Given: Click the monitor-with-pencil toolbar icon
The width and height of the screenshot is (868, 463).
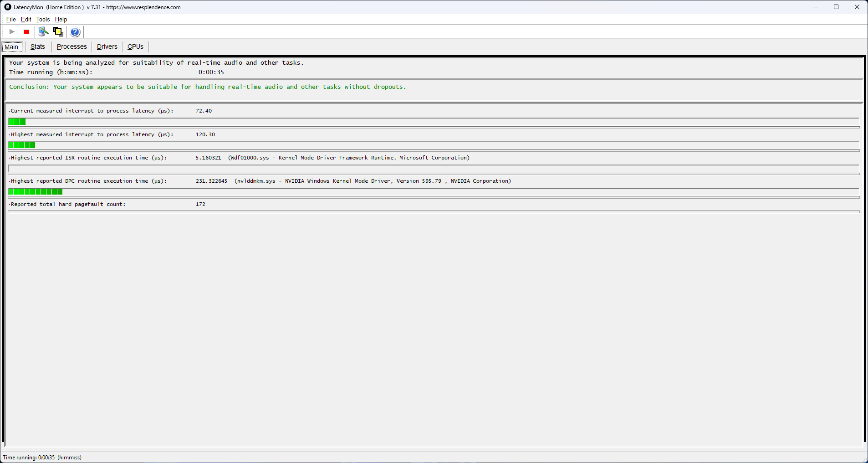Looking at the screenshot, I should (x=43, y=32).
